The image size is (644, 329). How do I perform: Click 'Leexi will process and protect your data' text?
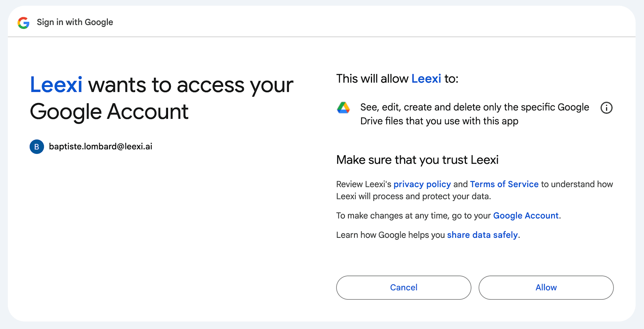pyautogui.click(x=413, y=196)
